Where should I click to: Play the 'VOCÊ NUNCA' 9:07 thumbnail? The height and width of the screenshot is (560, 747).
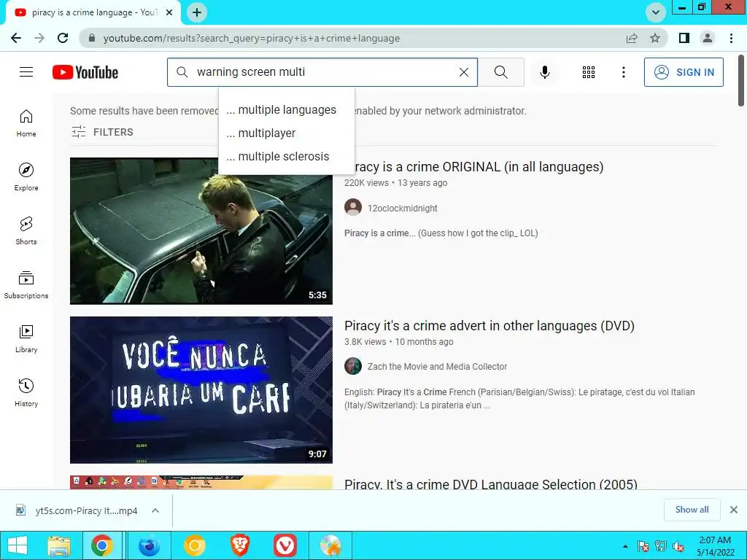[x=201, y=390]
